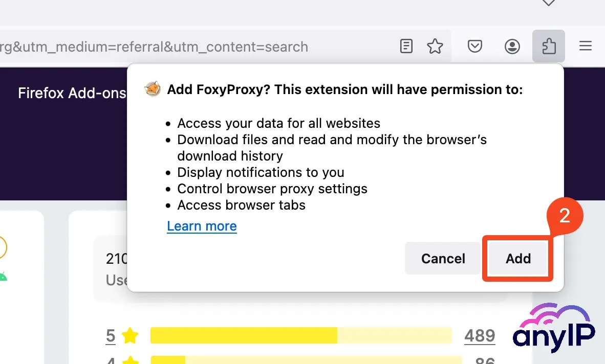Viewport: 605px width, 364px height.
Task: Click inside the address bar
Action: point(205,46)
